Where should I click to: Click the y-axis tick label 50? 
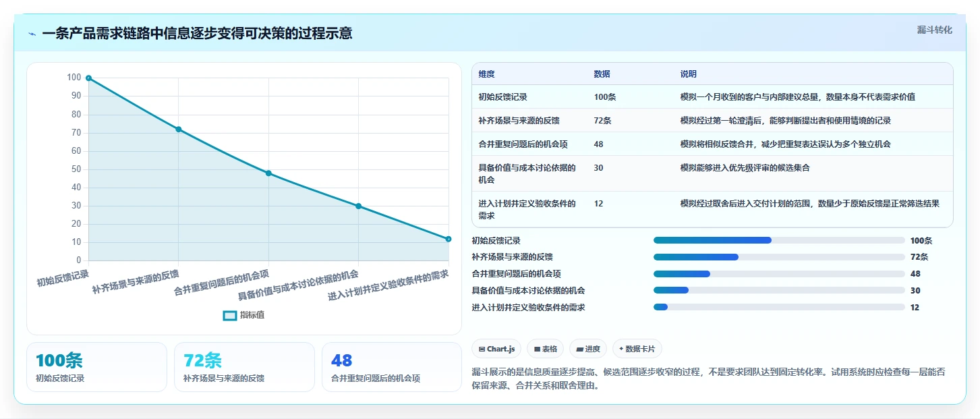pos(77,169)
